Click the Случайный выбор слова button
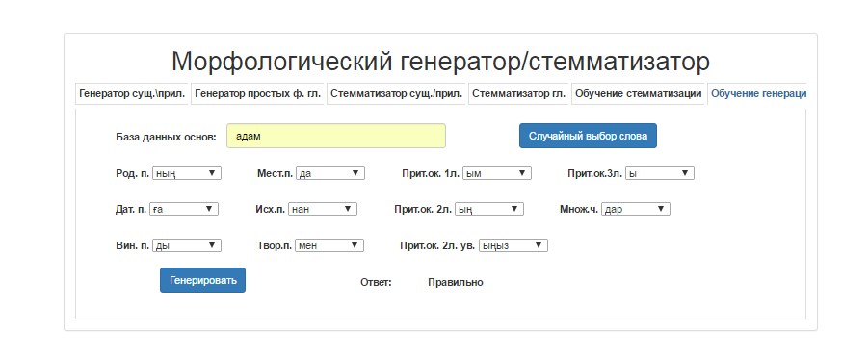This screenshot has height=357, width=868. 588,136
